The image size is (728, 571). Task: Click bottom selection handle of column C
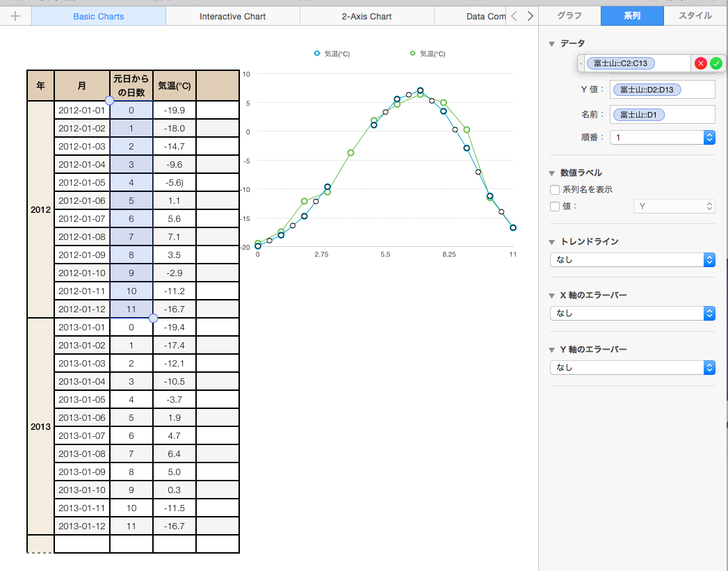153,318
